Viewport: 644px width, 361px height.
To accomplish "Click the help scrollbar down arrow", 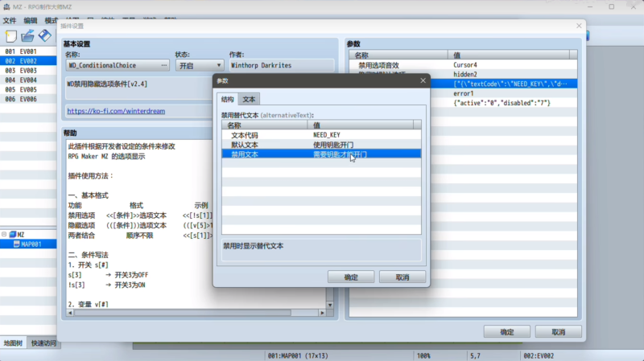I will tap(330, 305).
